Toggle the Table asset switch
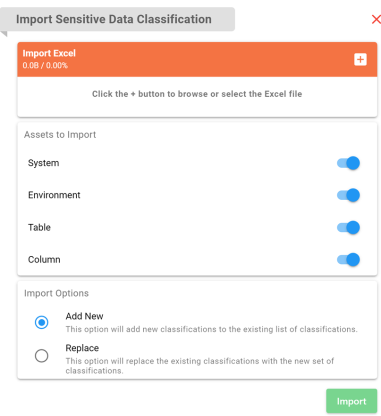381x416 pixels. (348, 227)
